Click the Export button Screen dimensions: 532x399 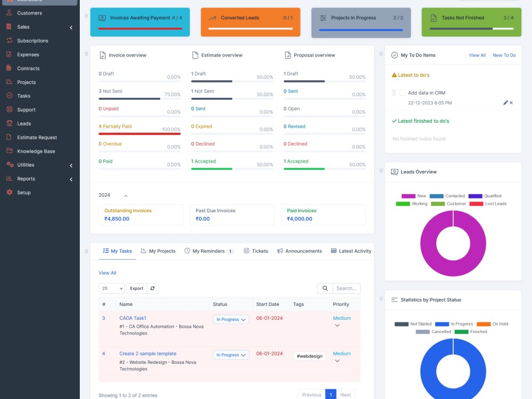click(x=136, y=288)
